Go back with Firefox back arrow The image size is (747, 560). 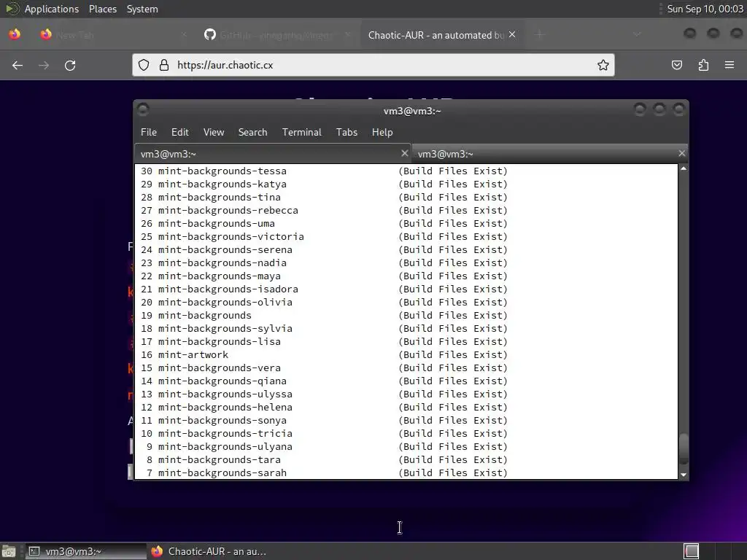(x=18, y=65)
